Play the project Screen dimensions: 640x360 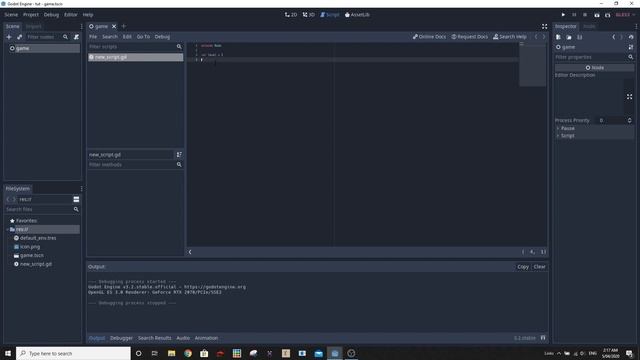click(563, 15)
